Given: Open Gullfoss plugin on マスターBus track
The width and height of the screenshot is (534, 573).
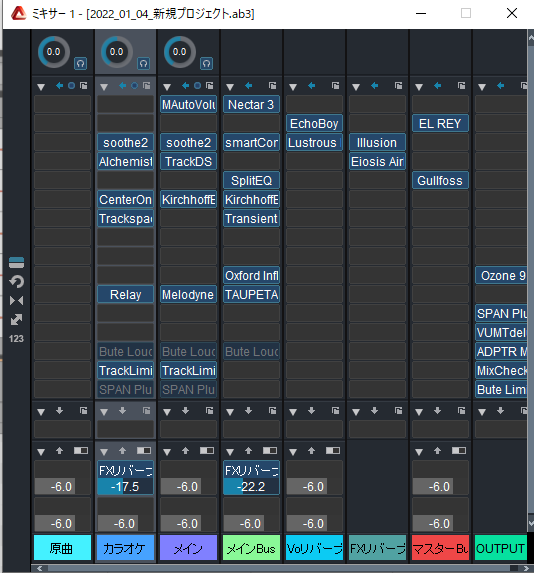Looking at the screenshot, I should coord(440,181).
